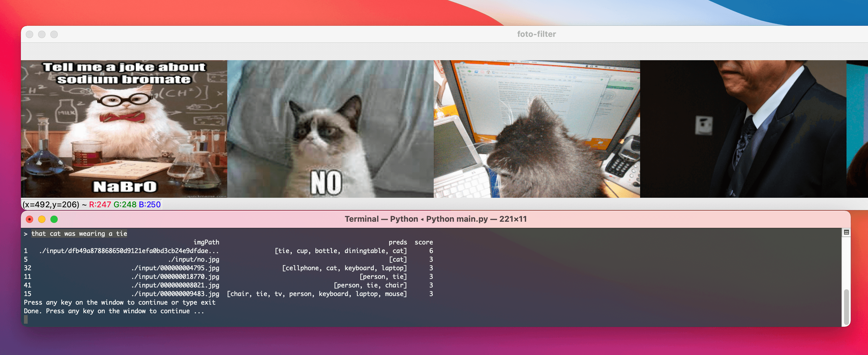Zoom Terminal using the green button
This screenshot has width=868, height=355.
point(54,219)
